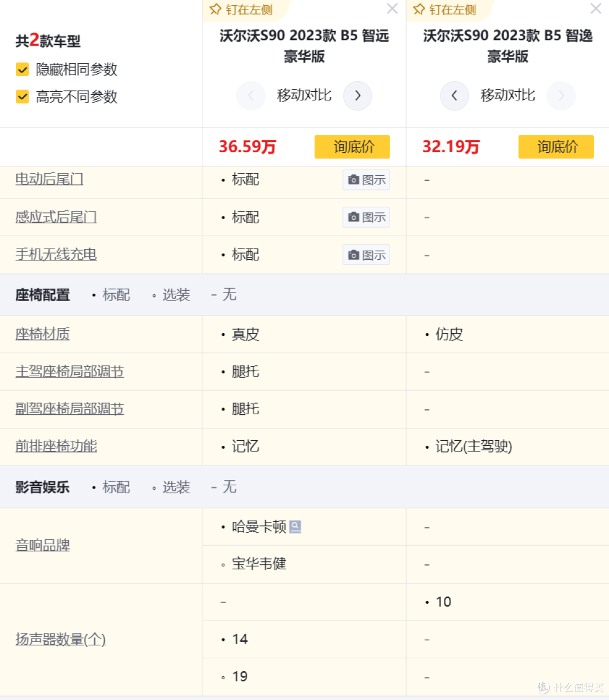Click the magnifier icon beside 哈曼卡顿
Image resolution: width=609 pixels, height=700 pixels.
pos(295,526)
